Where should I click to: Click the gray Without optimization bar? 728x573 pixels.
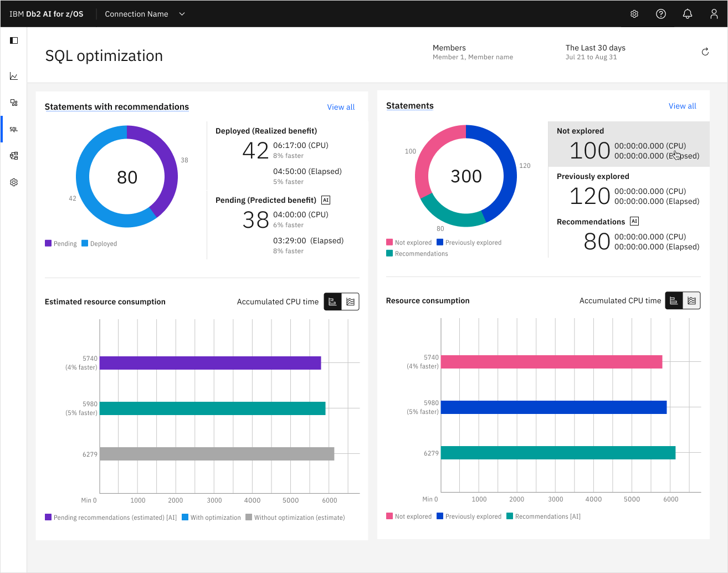coord(217,454)
